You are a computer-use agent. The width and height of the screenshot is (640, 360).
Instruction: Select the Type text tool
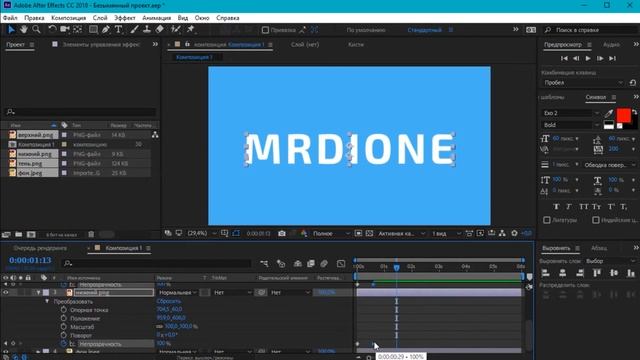[118, 29]
